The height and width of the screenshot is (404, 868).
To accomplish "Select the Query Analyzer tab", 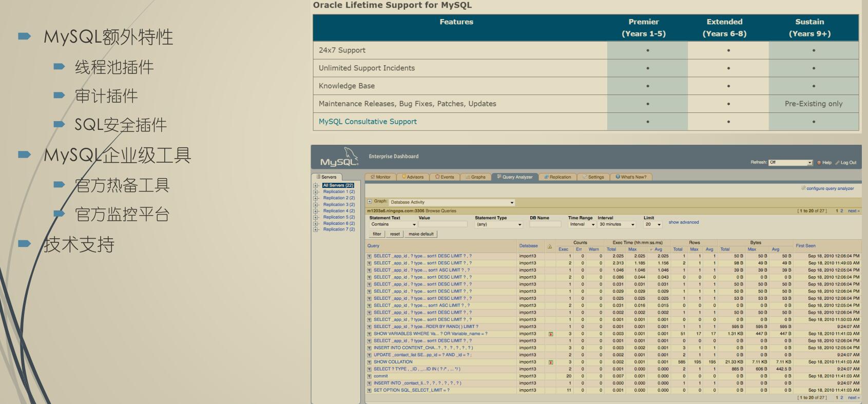I will [x=515, y=177].
